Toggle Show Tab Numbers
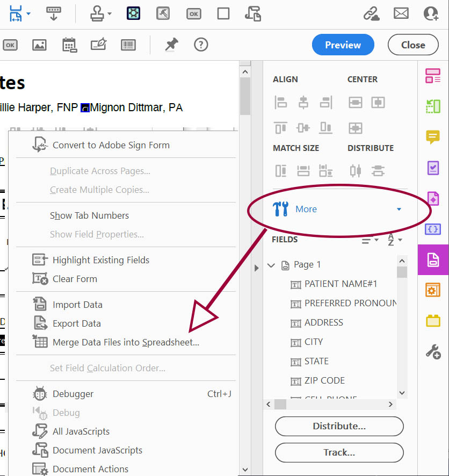Screen dimensions: 449x476 pos(90,215)
